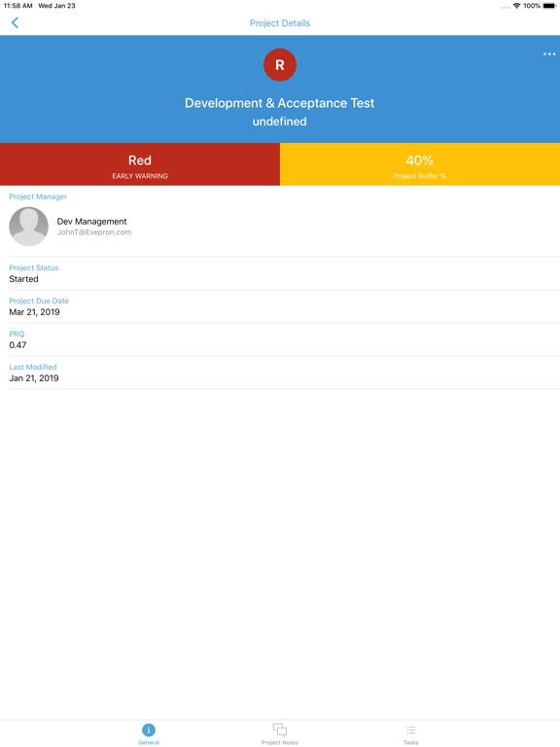Tap the Project Manager section label
Viewport: 560px width, 747px height.
(38, 196)
